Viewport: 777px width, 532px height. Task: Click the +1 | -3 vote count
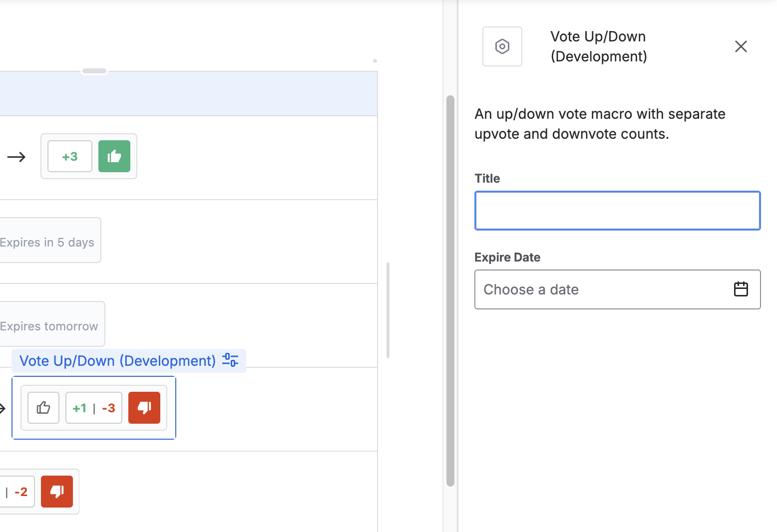93,408
